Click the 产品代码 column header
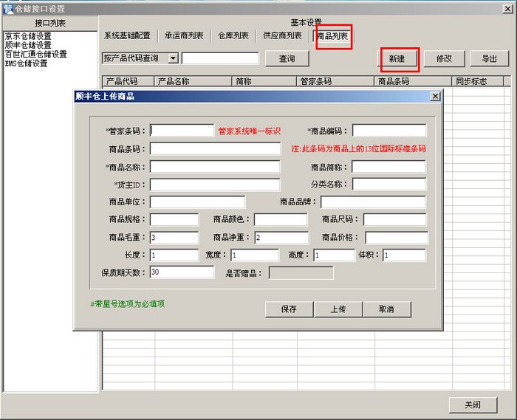Image resolution: width=517 pixels, height=420 pixels. tap(129, 81)
